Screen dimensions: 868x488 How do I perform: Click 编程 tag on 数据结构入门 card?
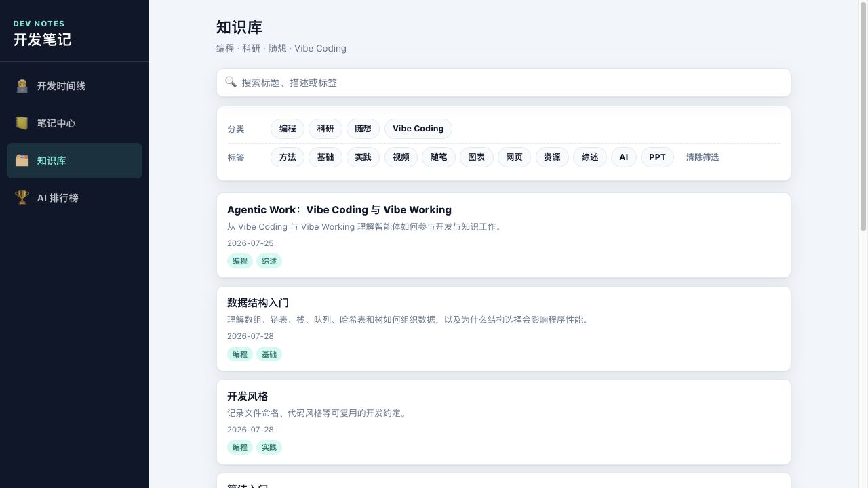pyautogui.click(x=240, y=354)
